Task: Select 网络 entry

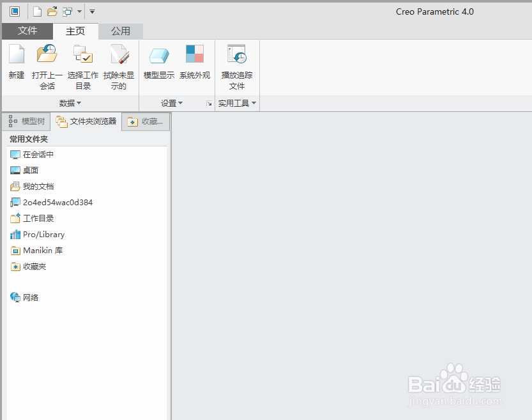Action: 24,297
